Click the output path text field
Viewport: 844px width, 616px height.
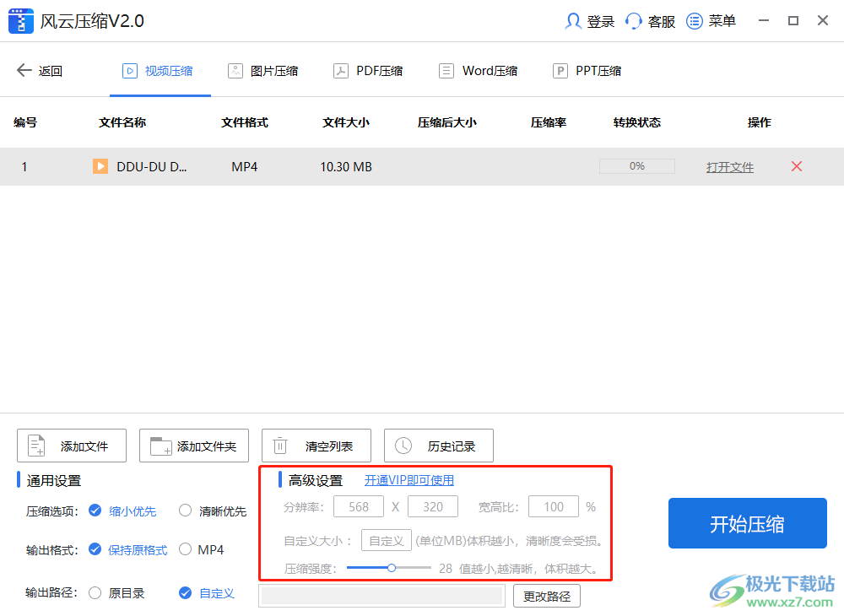tap(382, 596)
